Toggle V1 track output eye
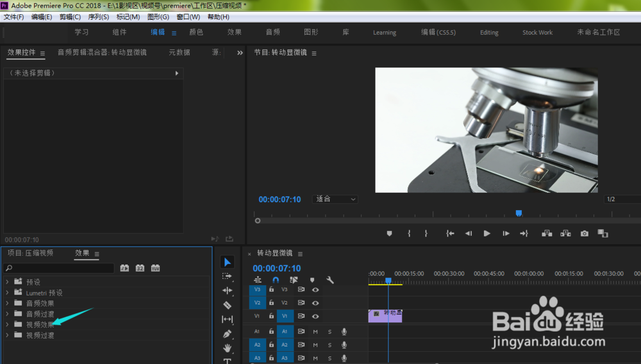 point(315,316)
